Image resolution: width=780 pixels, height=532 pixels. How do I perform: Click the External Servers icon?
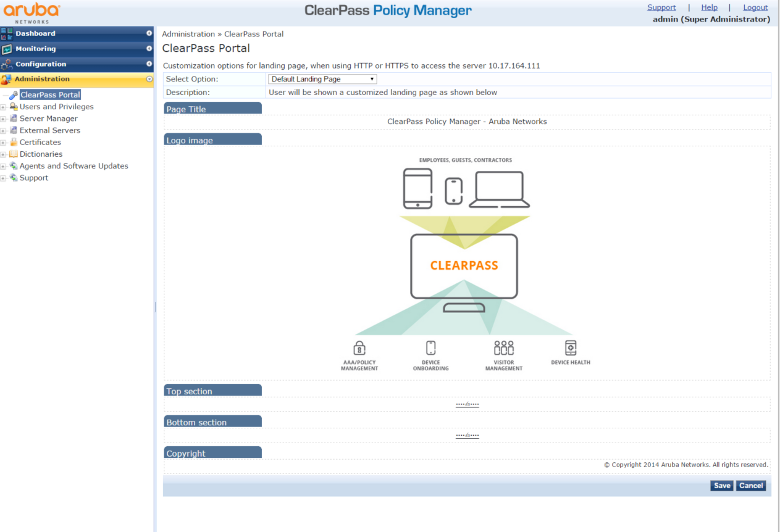(14, 130)
